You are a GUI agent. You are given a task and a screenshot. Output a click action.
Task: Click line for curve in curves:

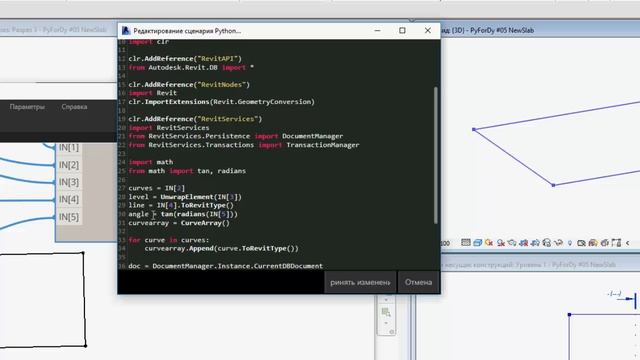169,240
